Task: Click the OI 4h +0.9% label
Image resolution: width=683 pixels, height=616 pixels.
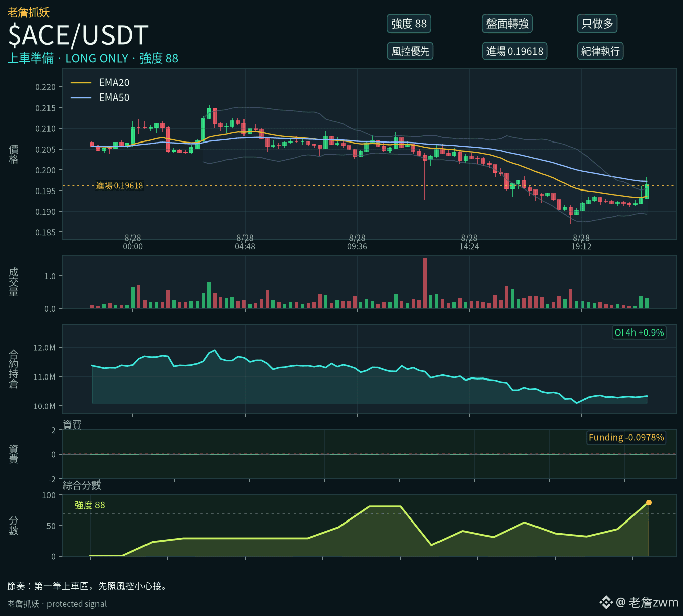Action: 639,333
